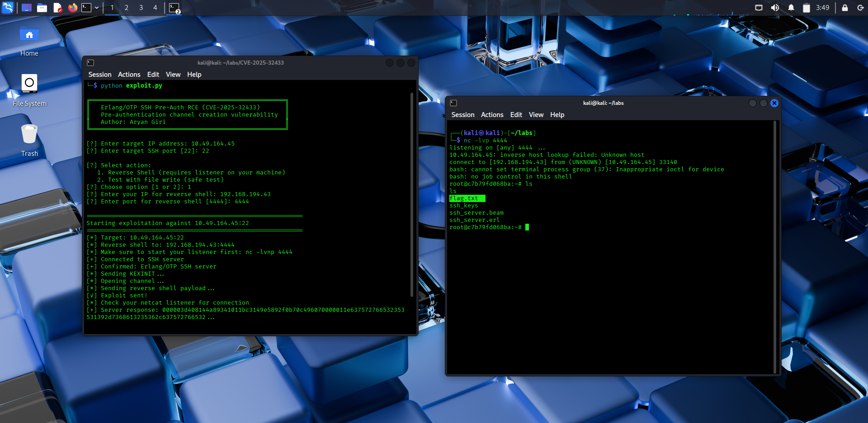Image resolution: width=868 pixels, height=423 pixels.
Task: Launch the text editor panel icon
Action: (x=57, y=8)
